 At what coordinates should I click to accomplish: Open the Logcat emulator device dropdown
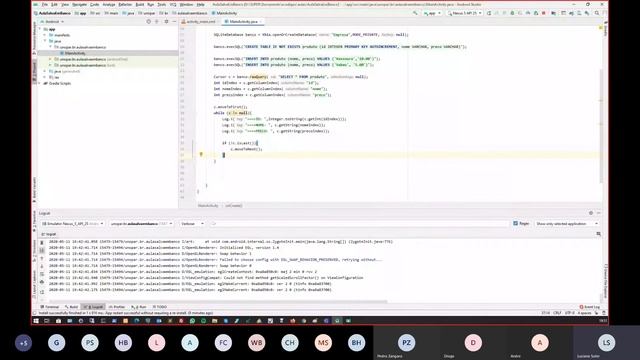72,224
